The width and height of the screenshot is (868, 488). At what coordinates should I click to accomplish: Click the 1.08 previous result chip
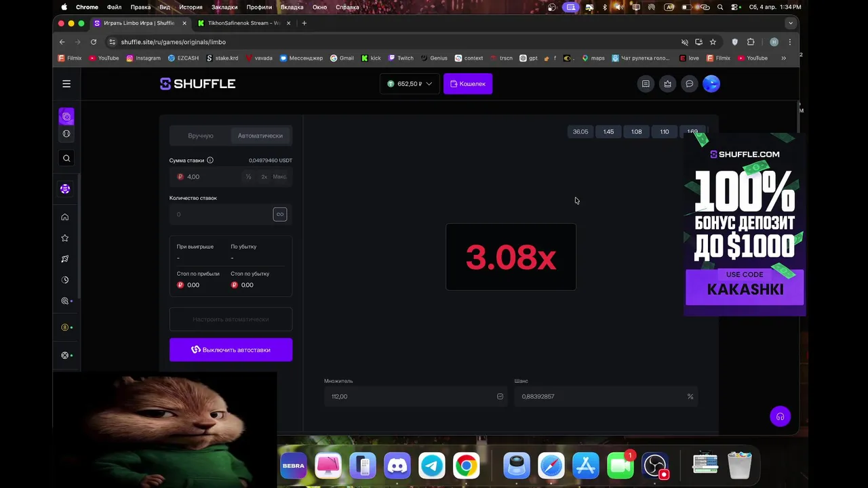[x=636, y=131]
